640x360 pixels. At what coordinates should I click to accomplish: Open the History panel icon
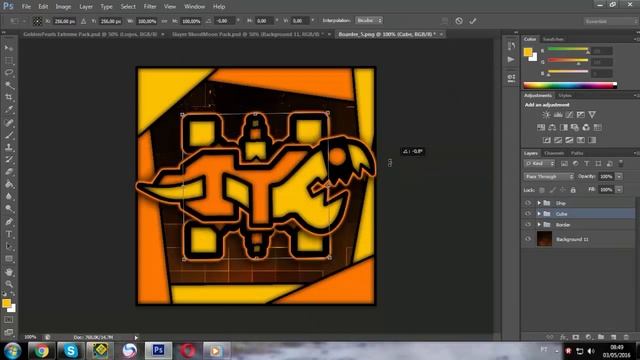pos(511,46)
